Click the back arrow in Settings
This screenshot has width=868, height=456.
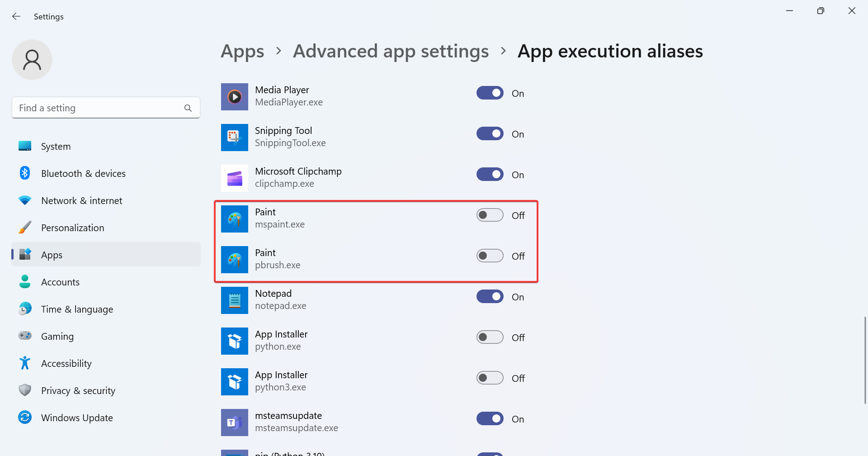pos(16,17)
